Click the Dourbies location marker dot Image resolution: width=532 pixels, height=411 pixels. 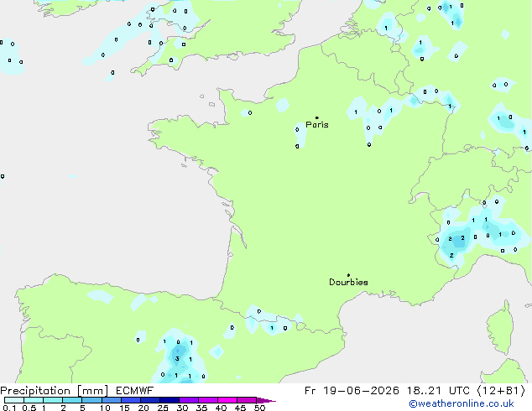click(348, 275)
